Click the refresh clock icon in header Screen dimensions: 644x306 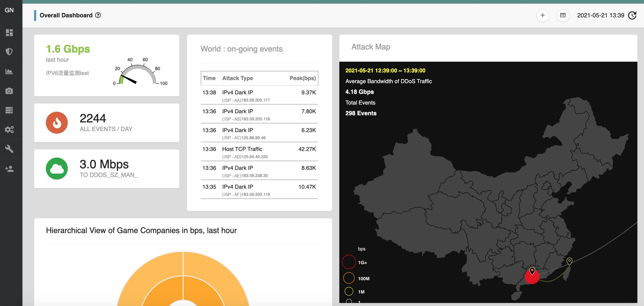pyautogui.click(x=632, y=15)
